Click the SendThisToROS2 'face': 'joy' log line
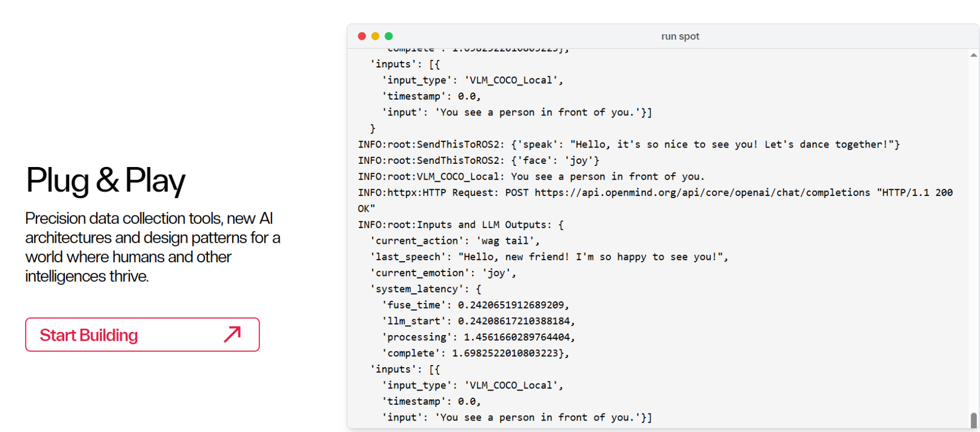Viewport: 980px width, 432px height. pyautogui.click(x=479, y=161)
